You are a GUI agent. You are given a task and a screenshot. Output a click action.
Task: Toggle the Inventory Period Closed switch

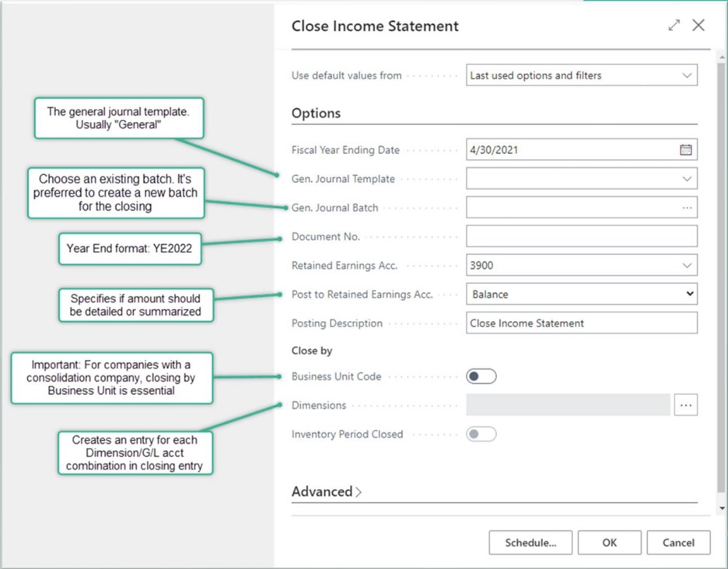coord(481,434)
